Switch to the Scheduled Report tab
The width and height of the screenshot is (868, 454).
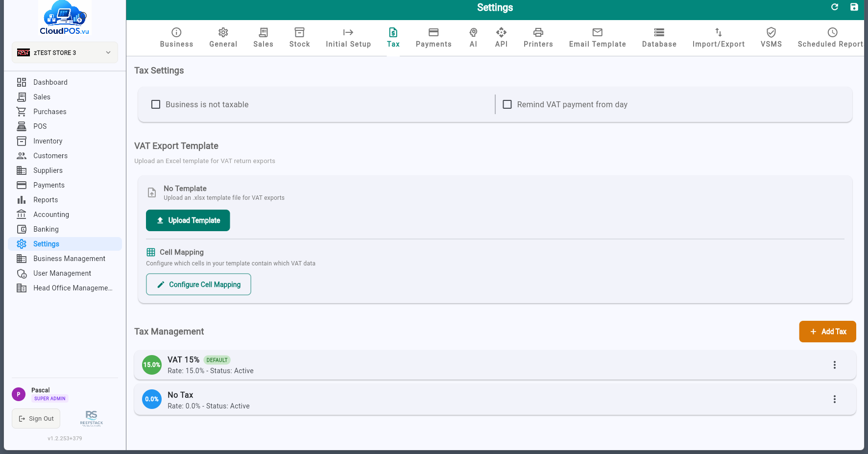click(x=830, y=38)
